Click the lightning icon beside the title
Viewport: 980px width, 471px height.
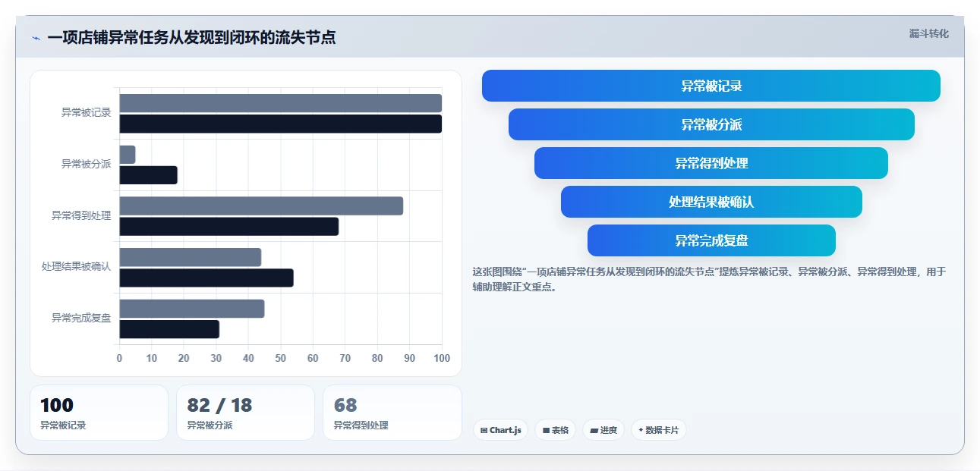(36, 38)
